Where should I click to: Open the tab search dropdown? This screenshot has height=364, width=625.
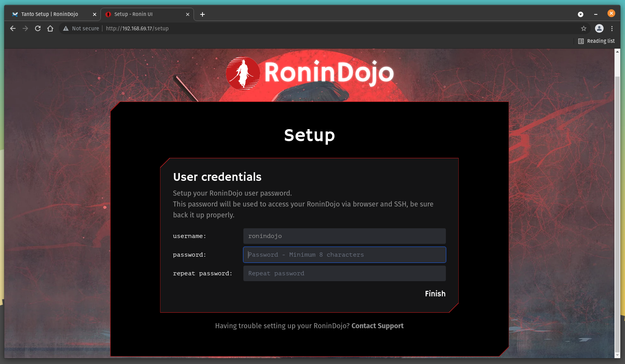581,14
